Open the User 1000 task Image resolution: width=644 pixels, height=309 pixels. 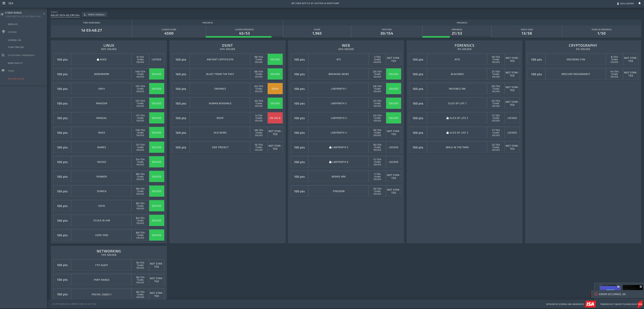point(109,235)
